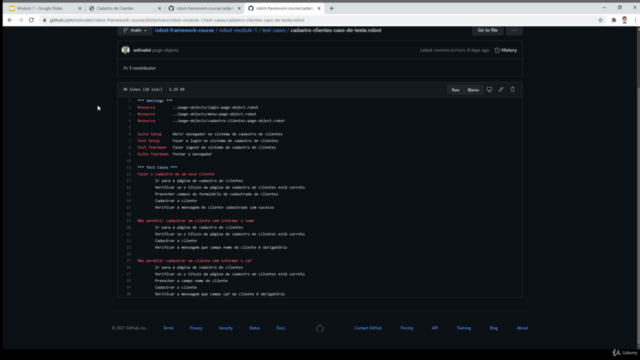Screen dimensions: 640x360
Task: Open the Docs footer link
Action: click(x=281, y=328)
